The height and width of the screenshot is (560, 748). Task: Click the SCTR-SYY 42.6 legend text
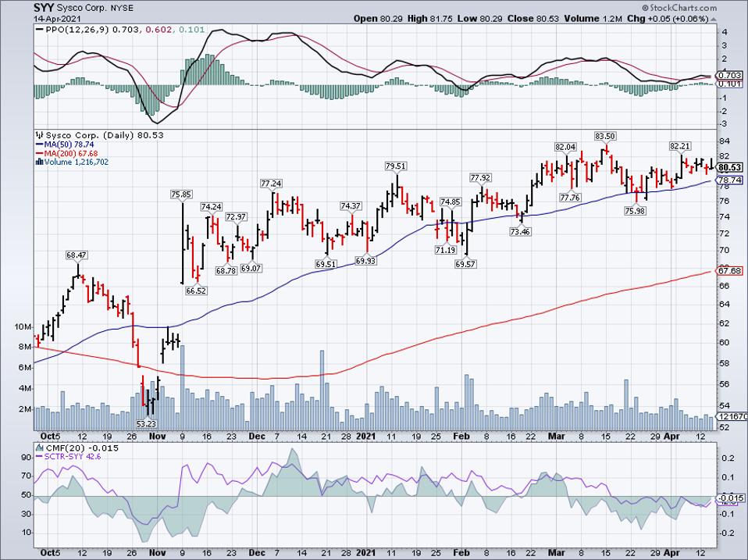(73, 457)
